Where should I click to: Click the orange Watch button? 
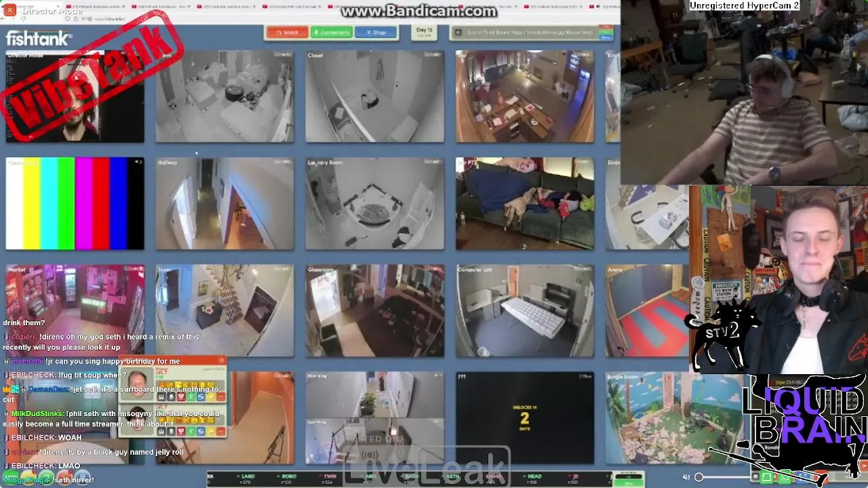[287, 33]
